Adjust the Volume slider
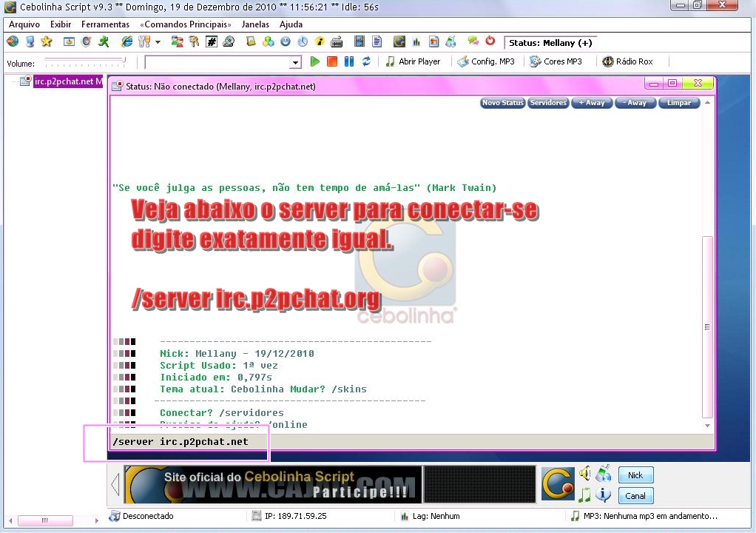Image resolution: width=756 pixels, height=533 pixels. 85,62
